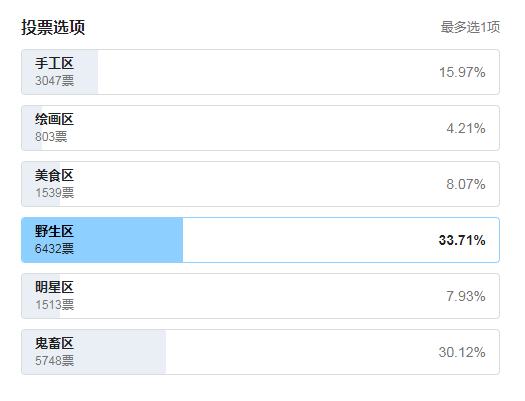Select the 明星区 poll option

(x=260, y=296)
